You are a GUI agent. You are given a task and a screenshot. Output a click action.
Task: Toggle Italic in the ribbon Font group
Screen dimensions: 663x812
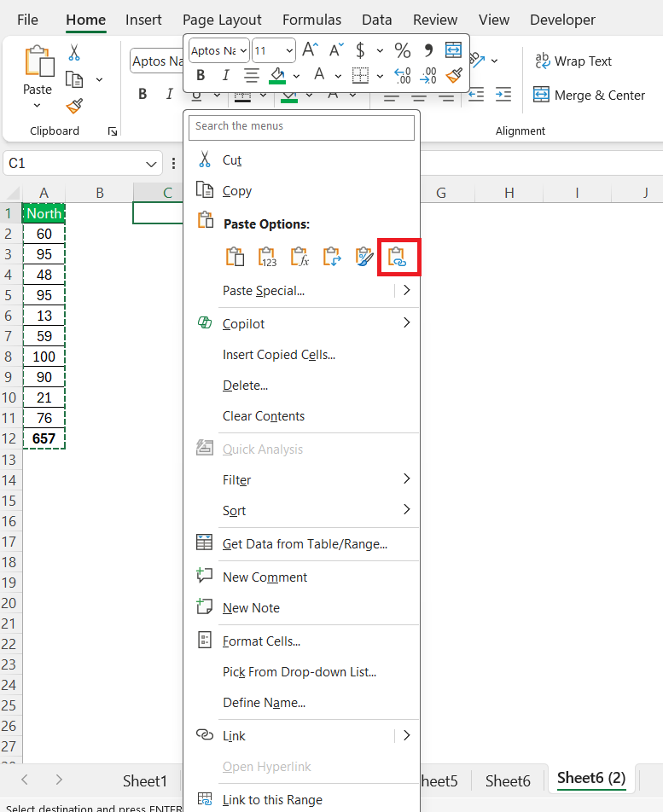pos(169,94)
